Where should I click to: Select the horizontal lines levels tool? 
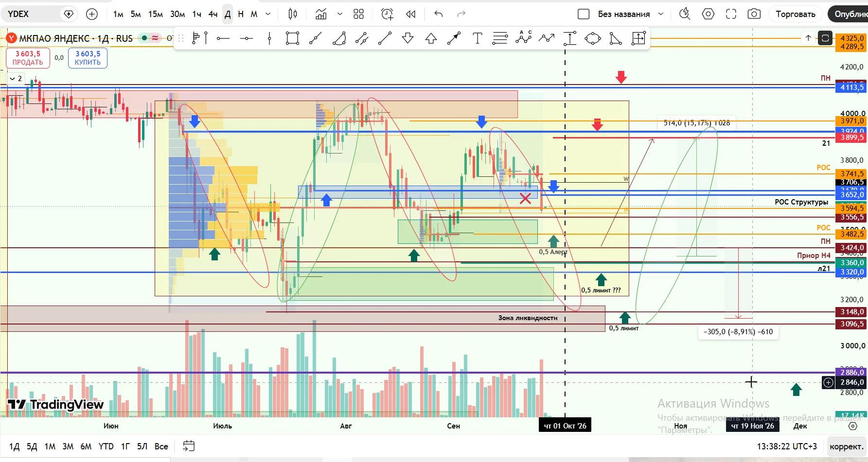500,38
